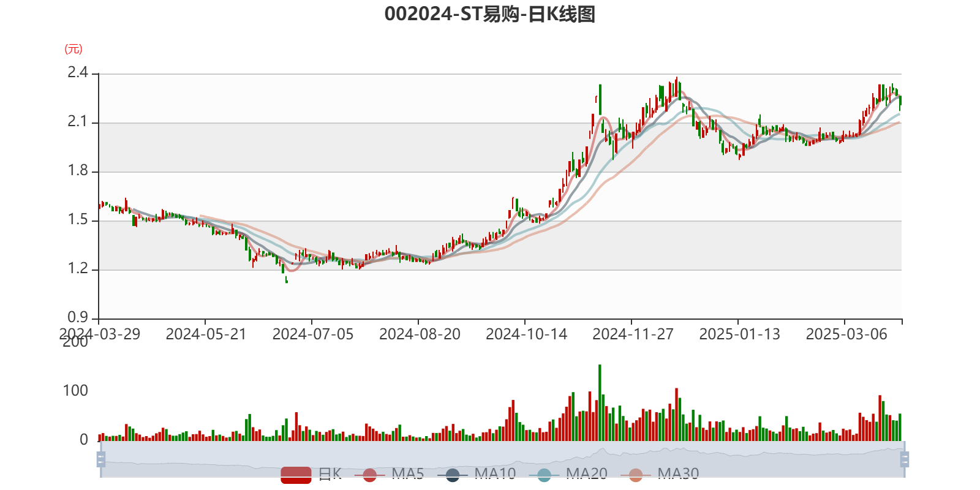The height and width of the screenshot is (490, 980).
Task: Click the 1.8 price axis label
Action: pyautogui.click(x=78, y=171)
